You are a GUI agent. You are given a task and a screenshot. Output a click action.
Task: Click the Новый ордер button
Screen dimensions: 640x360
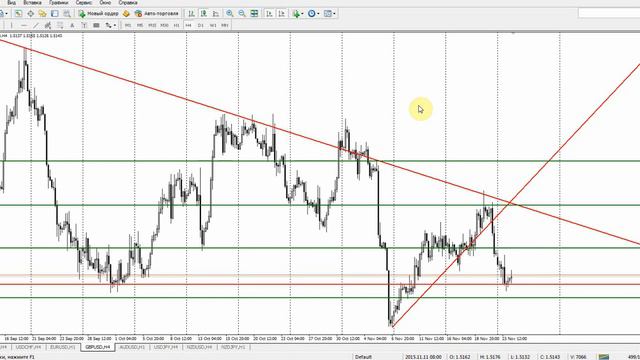[x=98, y=13]
